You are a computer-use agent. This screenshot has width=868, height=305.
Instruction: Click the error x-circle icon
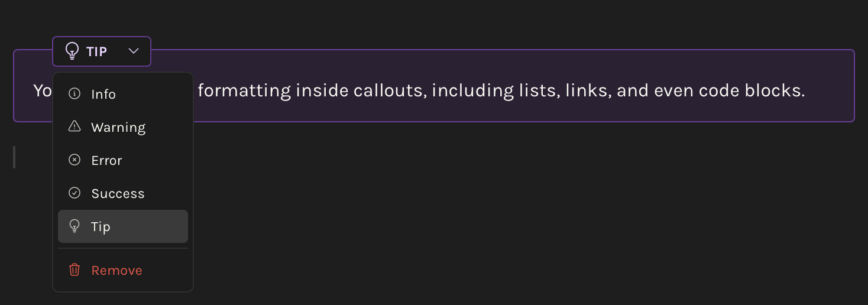[75, 160]
